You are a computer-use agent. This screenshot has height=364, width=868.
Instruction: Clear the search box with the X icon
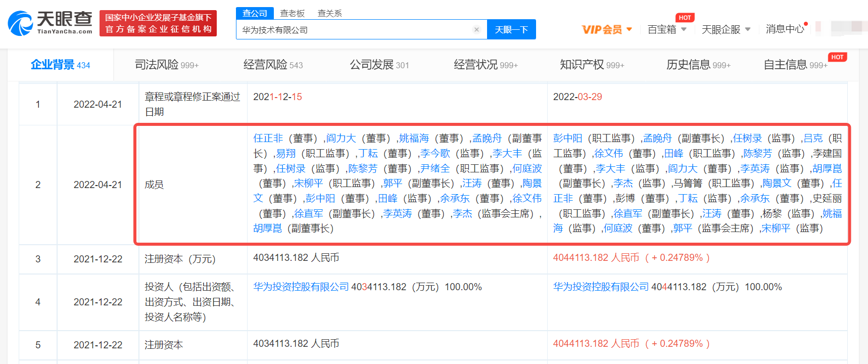coord(476,29)
